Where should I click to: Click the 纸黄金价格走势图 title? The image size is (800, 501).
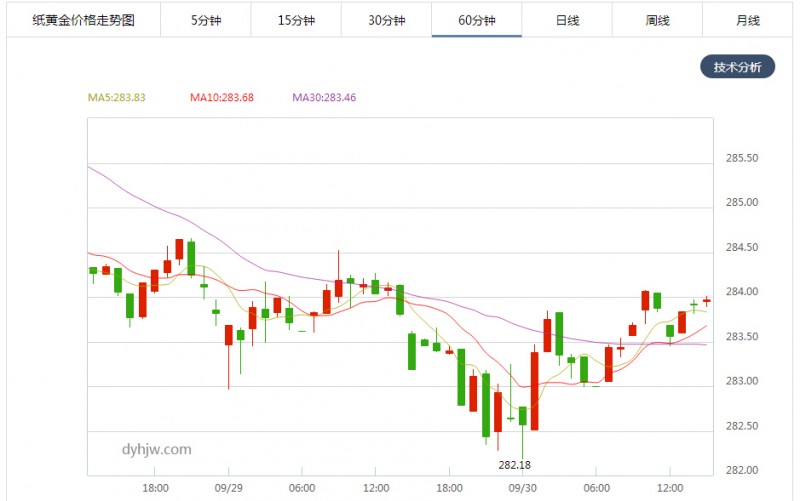(x=83, y=20)
